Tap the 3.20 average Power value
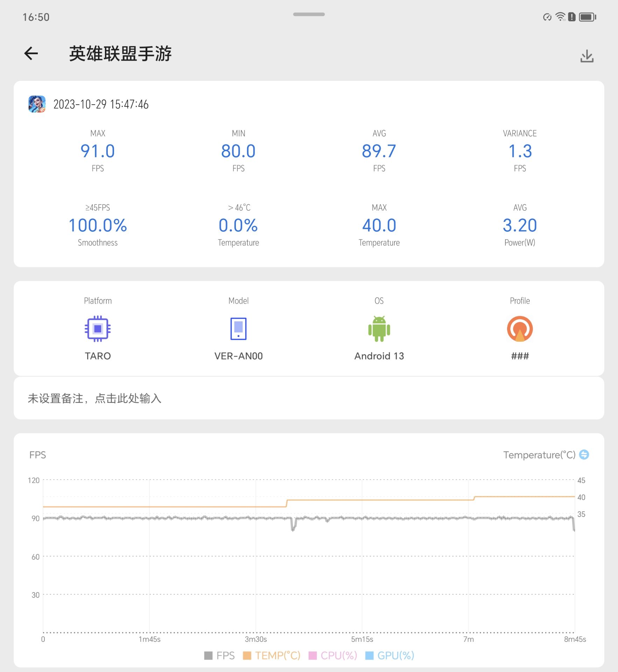618x672 pixels. click(x=520, y=225)
